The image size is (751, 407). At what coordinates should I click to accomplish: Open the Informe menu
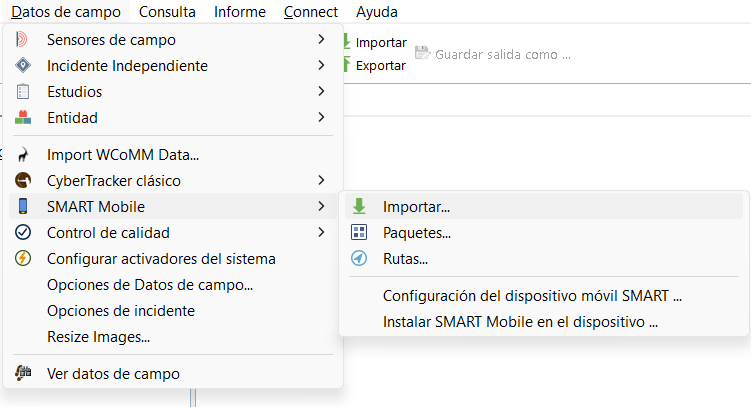(x=240, y=12)
